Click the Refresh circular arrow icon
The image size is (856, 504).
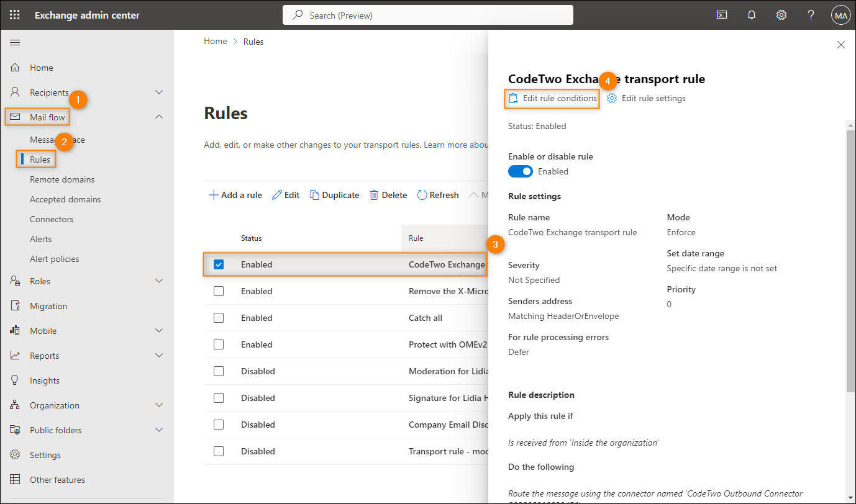(x=422, y=195)
